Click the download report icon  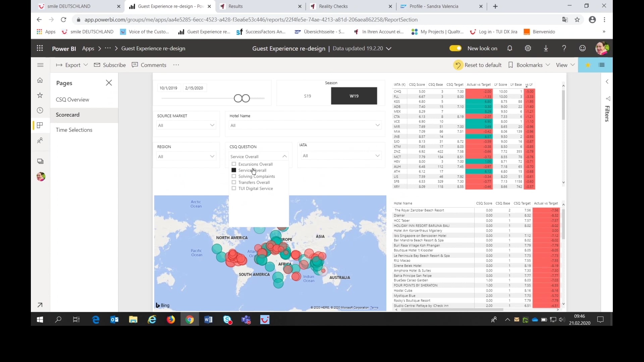pyautogui.click(x=546, y=48)
